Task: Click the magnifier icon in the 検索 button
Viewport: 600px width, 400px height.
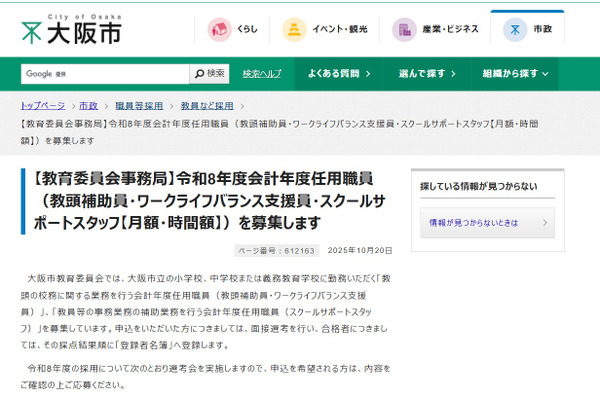Action: pyautogui.click(x=199, y=74)
